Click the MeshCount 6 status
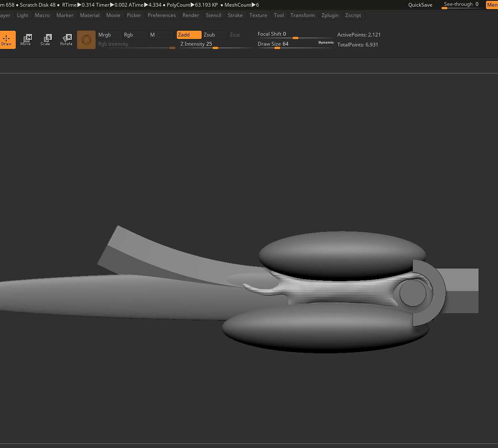 coord(242,5)
